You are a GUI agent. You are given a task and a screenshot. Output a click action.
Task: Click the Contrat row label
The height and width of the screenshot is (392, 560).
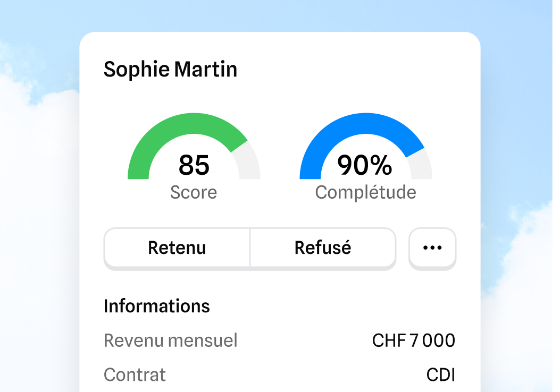pyautogui.click(x=135, y=374)
